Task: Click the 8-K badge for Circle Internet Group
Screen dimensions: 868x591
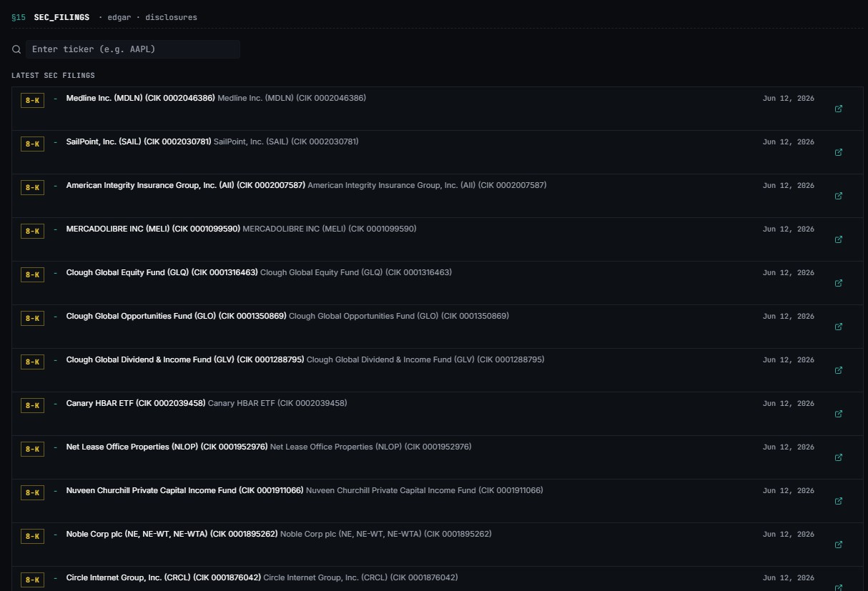Action: [x=32, y=580]
